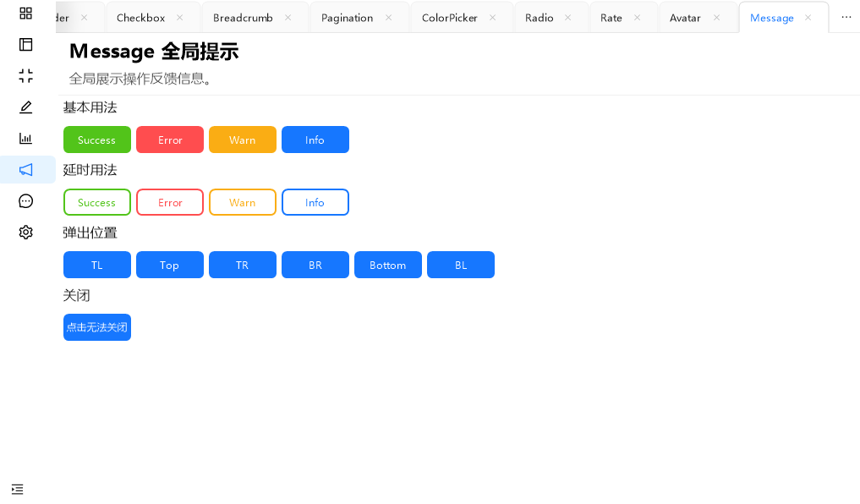Close the Avatar tab

click(716, 18)
